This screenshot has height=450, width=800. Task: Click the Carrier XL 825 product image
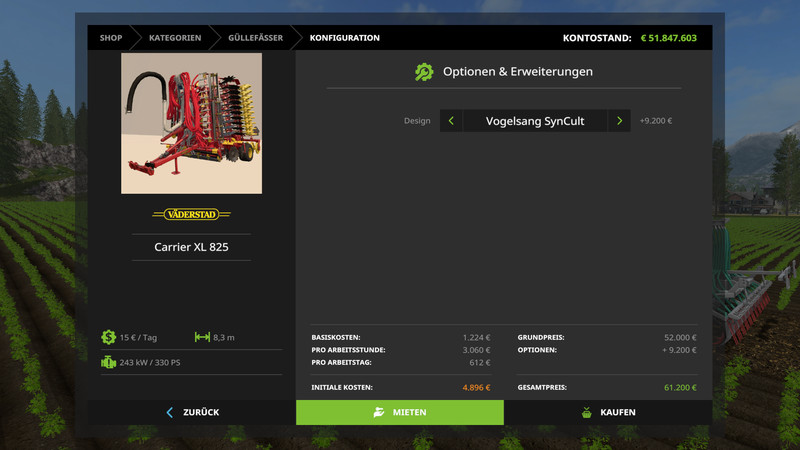191,123
